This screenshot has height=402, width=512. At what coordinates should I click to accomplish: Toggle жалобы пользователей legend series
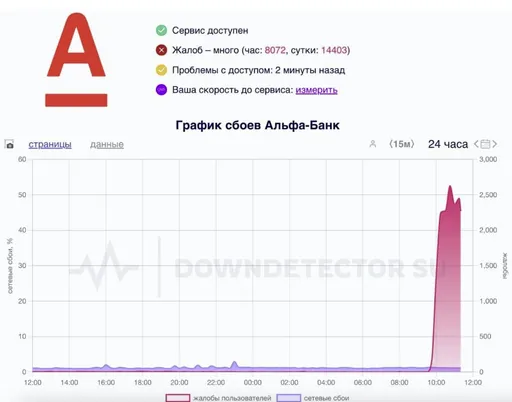[218, 398]
